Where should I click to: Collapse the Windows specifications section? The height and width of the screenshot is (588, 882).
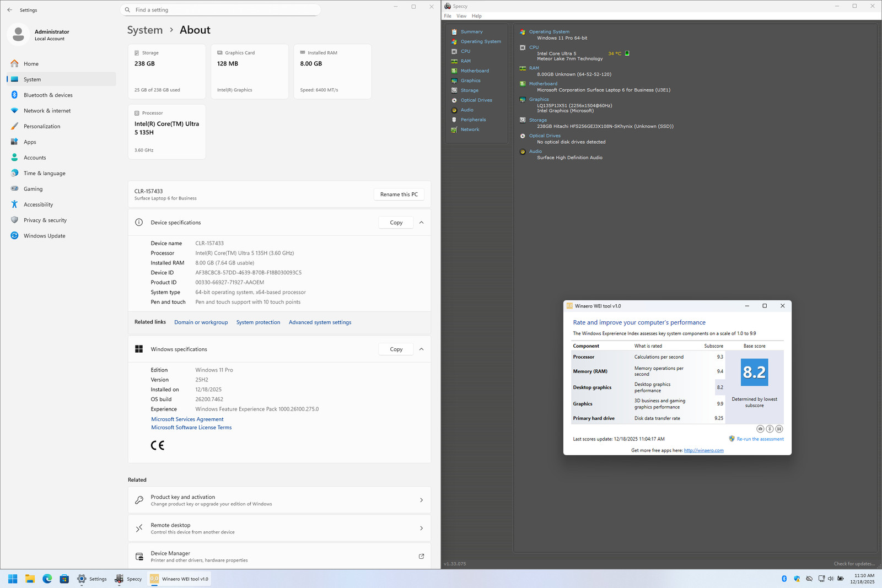421,349
